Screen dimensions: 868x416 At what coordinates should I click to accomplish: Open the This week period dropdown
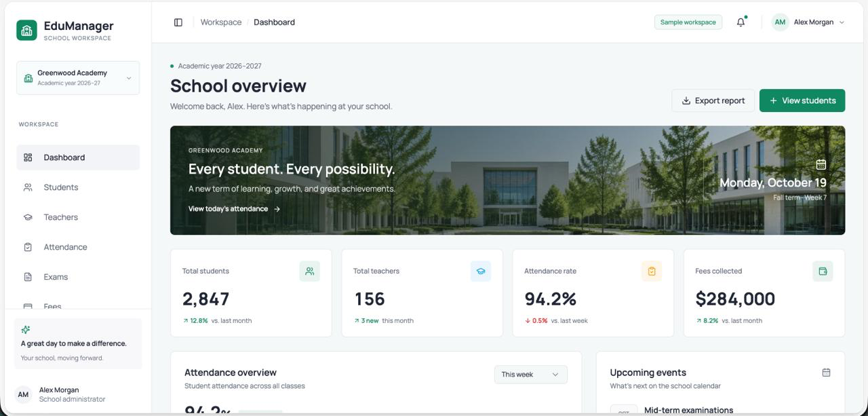tap(531, 375)
